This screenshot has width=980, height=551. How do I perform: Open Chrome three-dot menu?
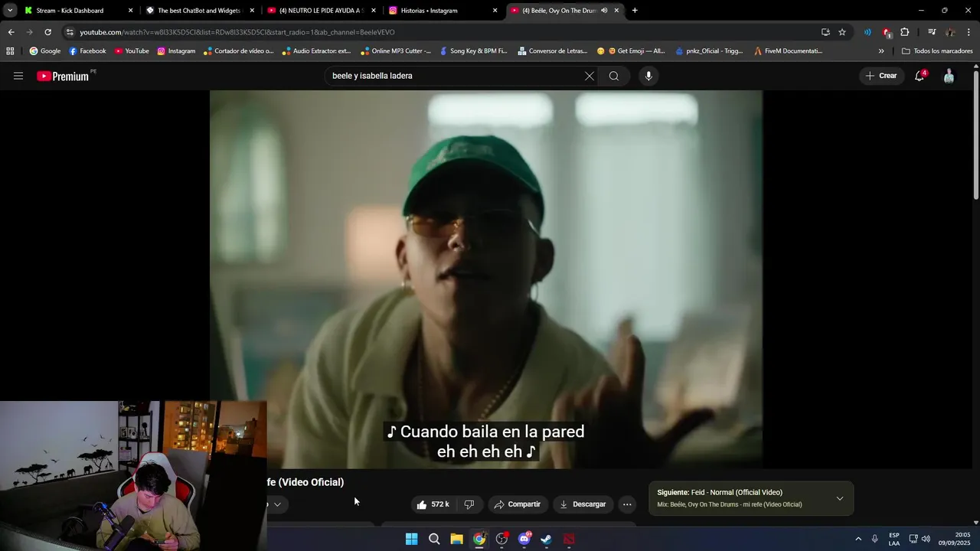(969, 32)
